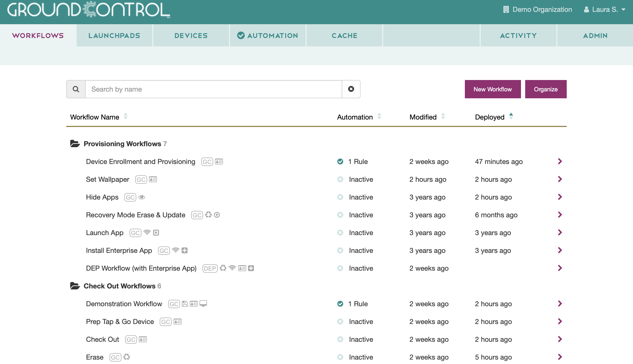Click the Organize button
633x364 pixels.
[x=546, y=89]
